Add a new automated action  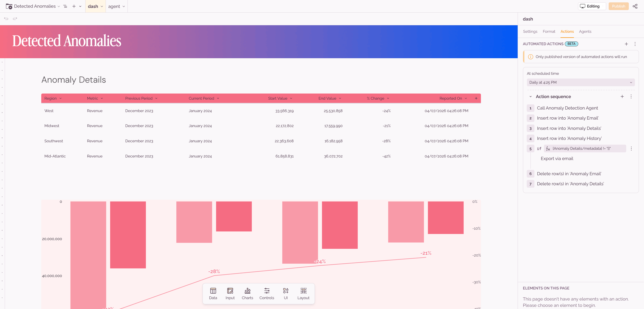(626, 44)
